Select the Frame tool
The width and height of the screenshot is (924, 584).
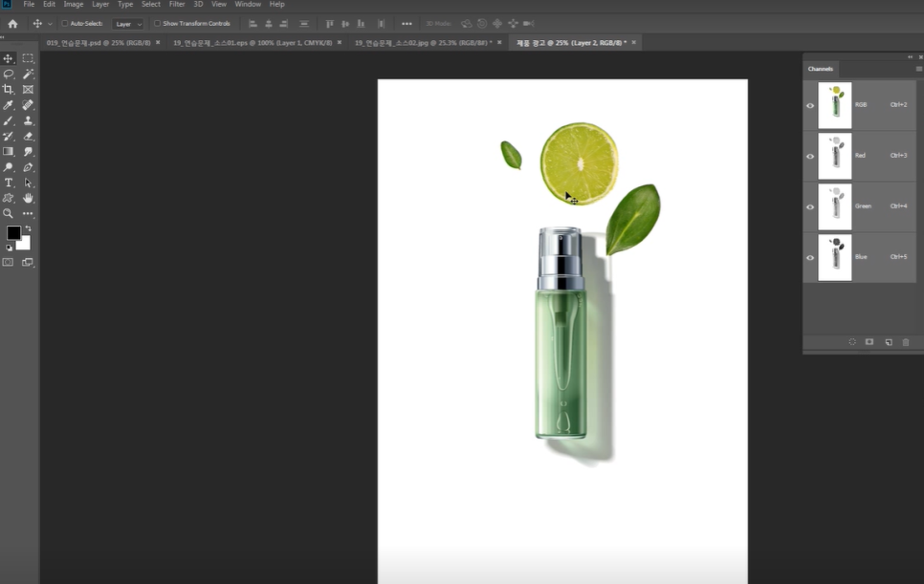(28, 90)
